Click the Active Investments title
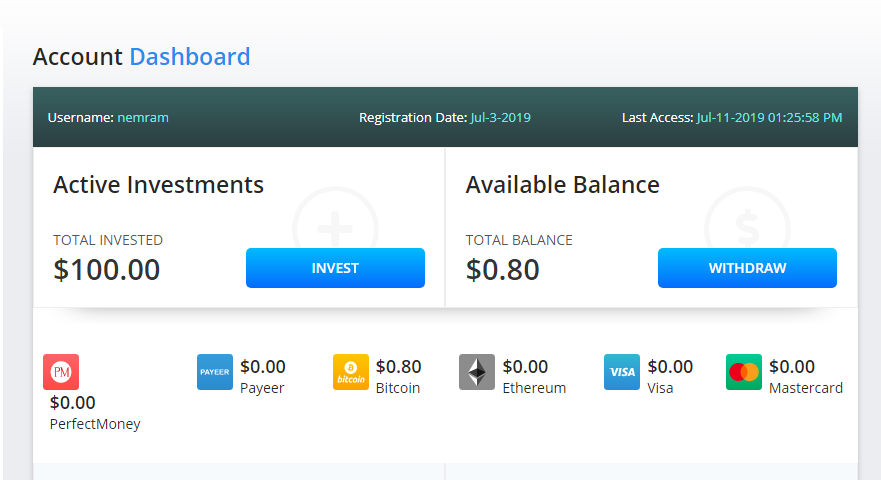881x480 pixels. coord(158,185)
